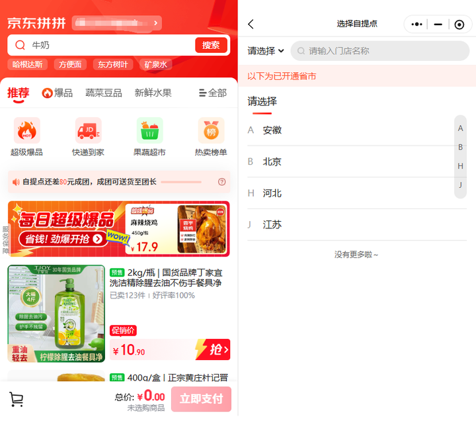Open the 热卖榜单 ranking icon
The height and width of the screenshot is (448, 476).
click(211, 131)
